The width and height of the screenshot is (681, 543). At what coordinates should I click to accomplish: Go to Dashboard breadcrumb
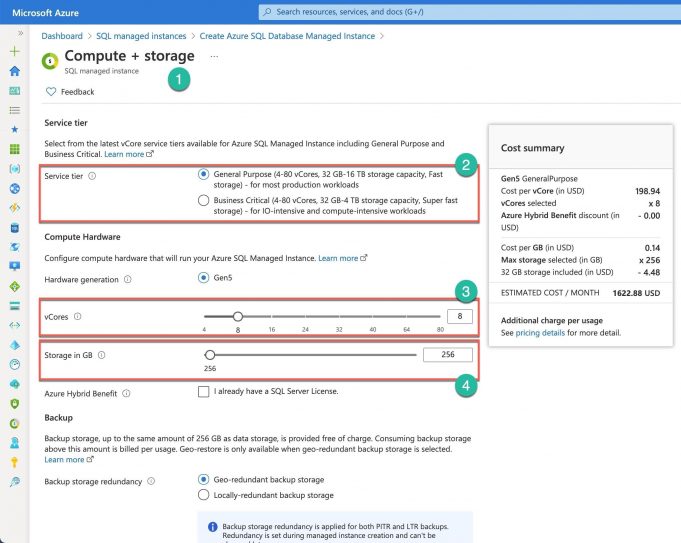[62, 36]
